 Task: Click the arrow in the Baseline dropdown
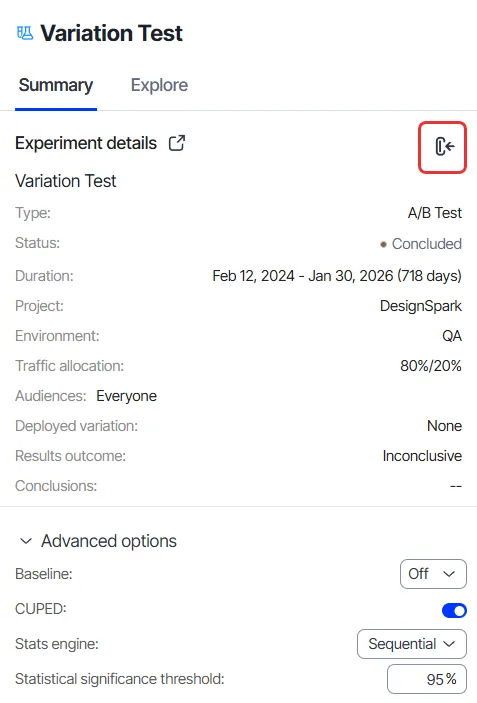point(449,573)
